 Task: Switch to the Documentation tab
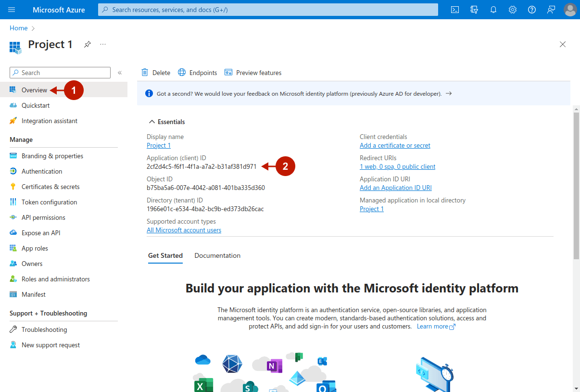[x=217, y=255]
